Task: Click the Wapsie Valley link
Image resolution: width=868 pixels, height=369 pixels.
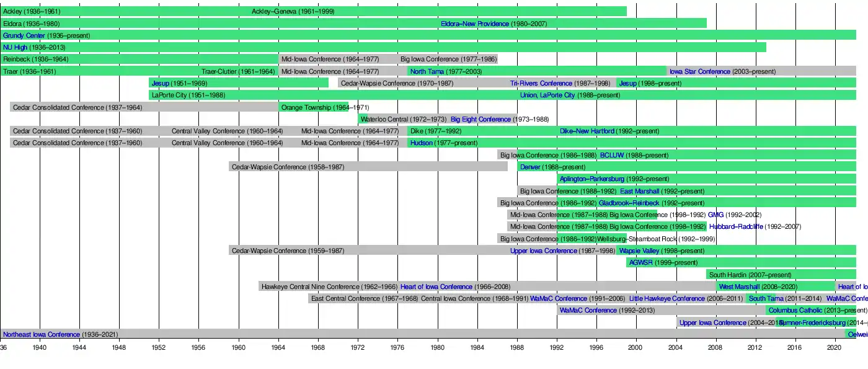Action: [639, 251]
